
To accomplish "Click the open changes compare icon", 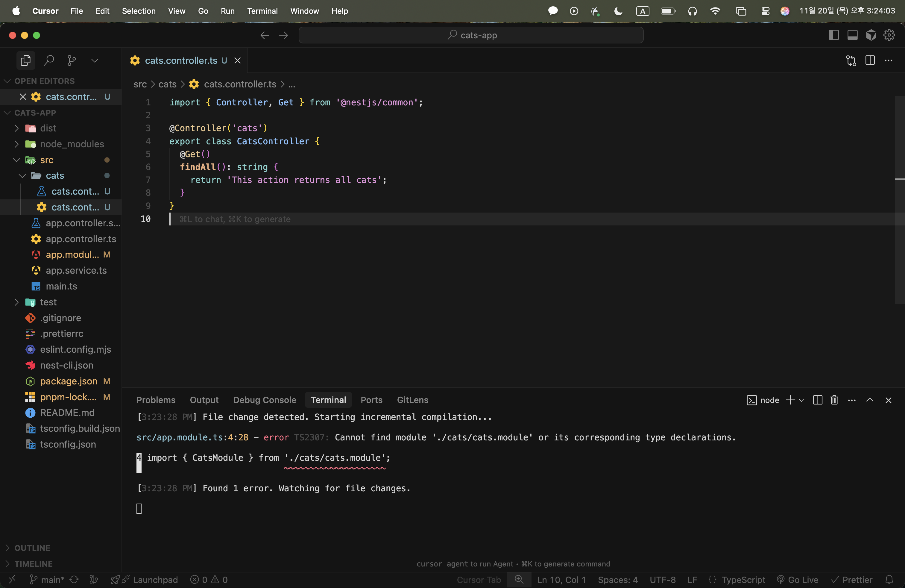I will point(851,60).
